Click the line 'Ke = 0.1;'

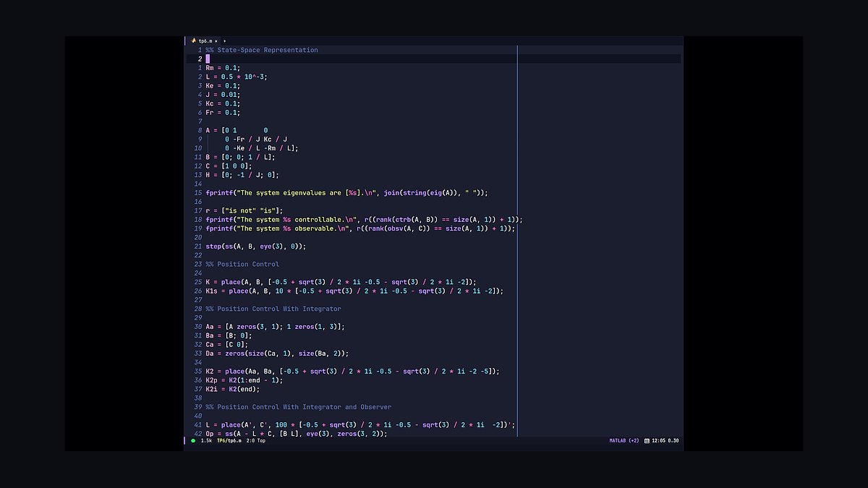pyautogui.click(x=223, y=85)
